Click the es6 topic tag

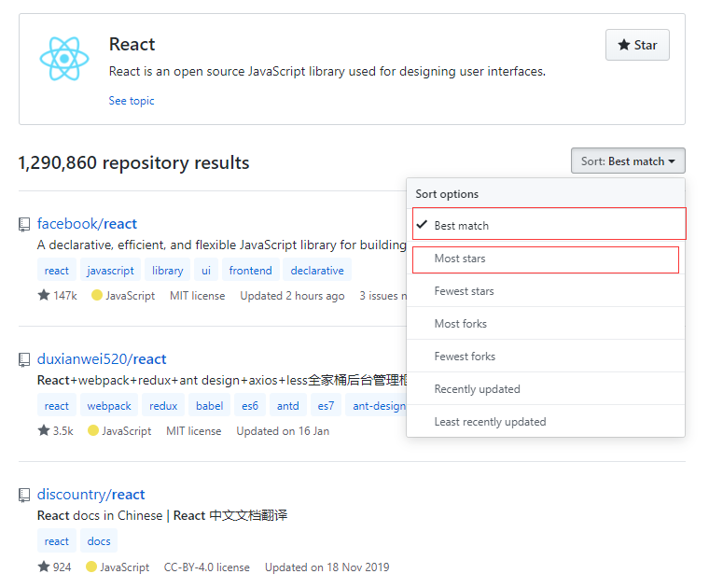pos(250,405)
